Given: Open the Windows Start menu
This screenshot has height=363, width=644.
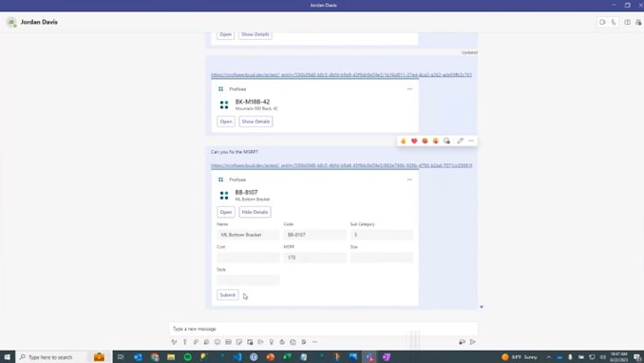Looking at the screenshot, I should pyautogui.click(x=8, y=357).
